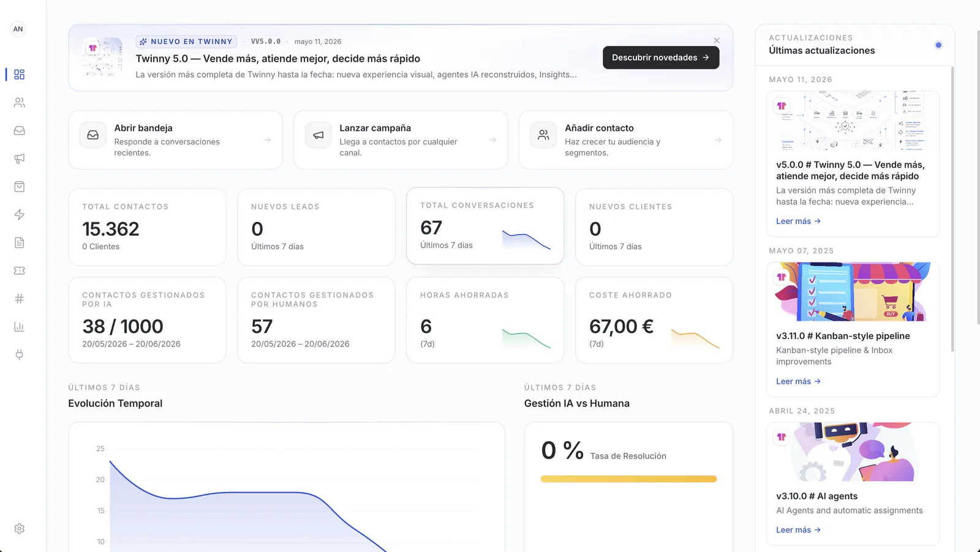Click the people icon in Añadir contacto card
Screen dimensions: 980x552
[543, 135]
